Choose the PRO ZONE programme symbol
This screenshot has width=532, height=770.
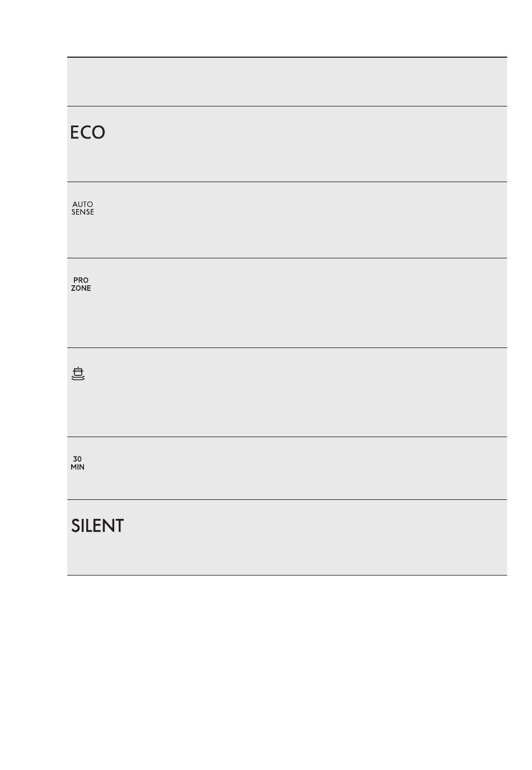click(81, 284)
